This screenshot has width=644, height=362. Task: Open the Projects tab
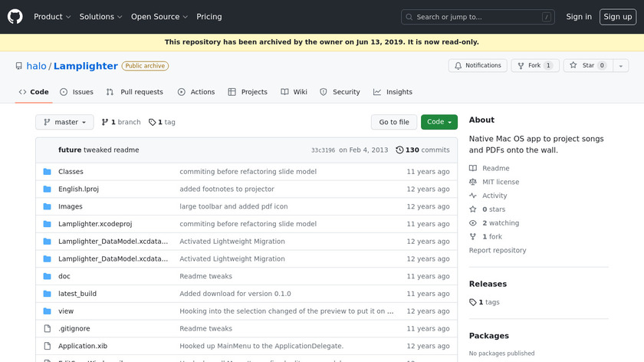[x=248, y=92]
